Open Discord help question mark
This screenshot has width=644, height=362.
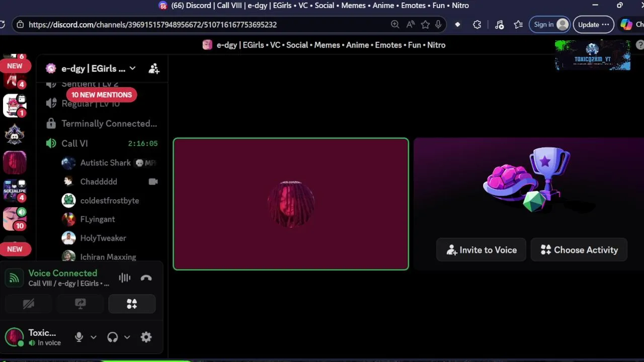[640, 45]
